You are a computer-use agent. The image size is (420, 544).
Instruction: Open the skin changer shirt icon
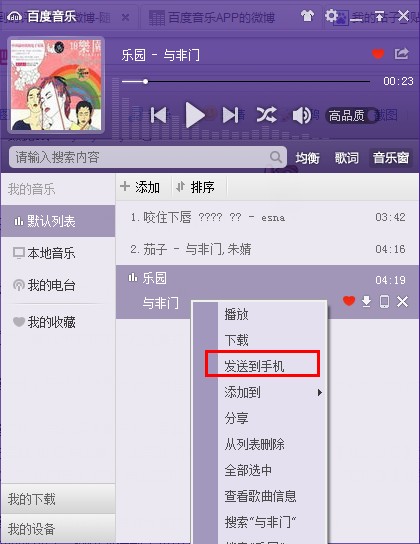coord(307,16)
